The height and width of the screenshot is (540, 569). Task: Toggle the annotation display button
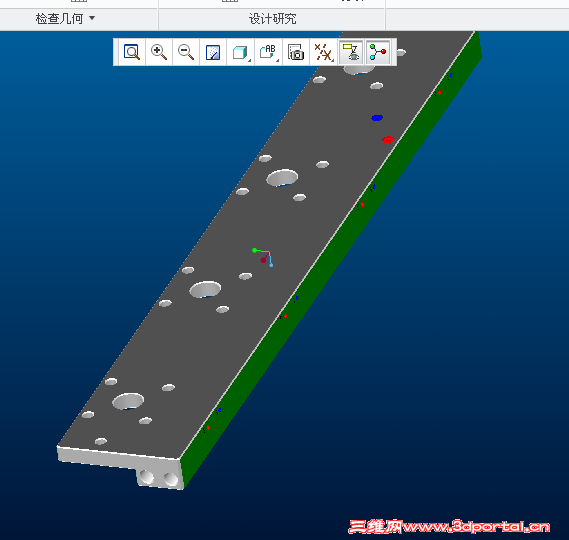click(x=351, y=52)
